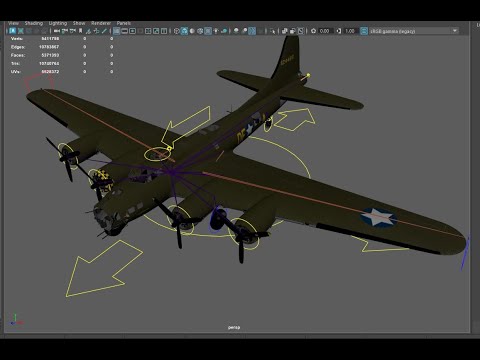
Task: Click the Film Gate icon
Action: click(124, 31)
